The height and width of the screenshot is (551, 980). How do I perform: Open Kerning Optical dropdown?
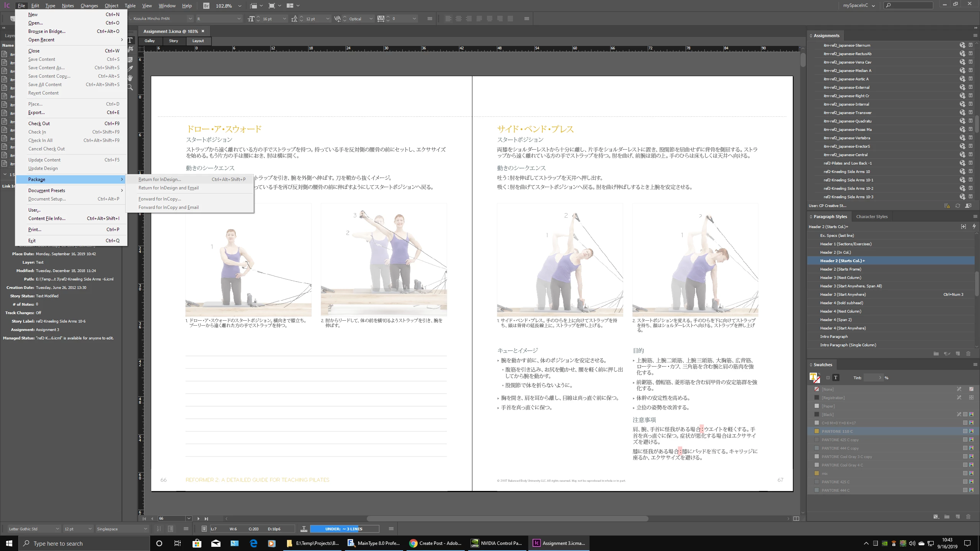click(x=371, y=19)
